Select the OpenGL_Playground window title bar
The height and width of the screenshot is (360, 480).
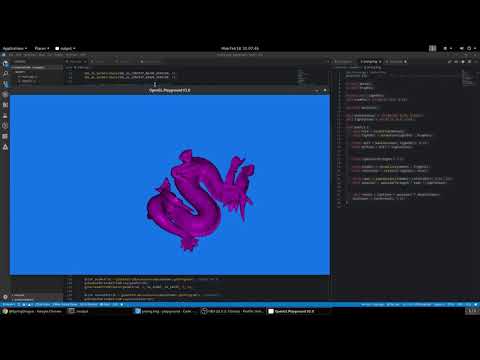coord(170,90)
